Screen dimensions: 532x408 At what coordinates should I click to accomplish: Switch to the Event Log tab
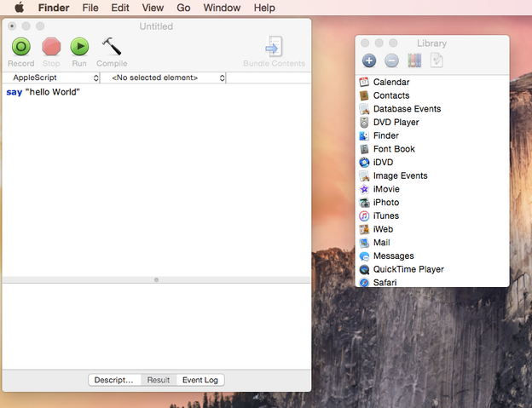tap(200, 380)
